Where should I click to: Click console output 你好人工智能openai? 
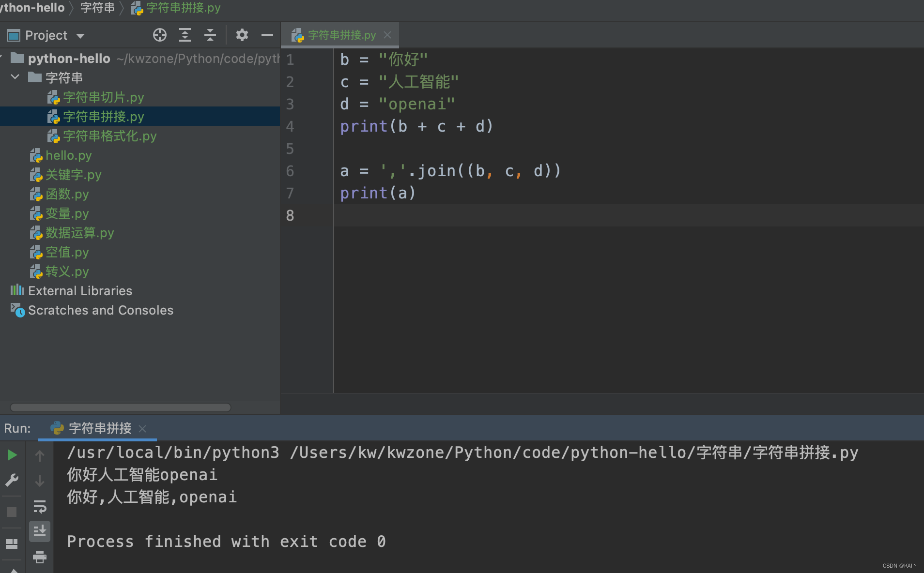tap(142, 475)
